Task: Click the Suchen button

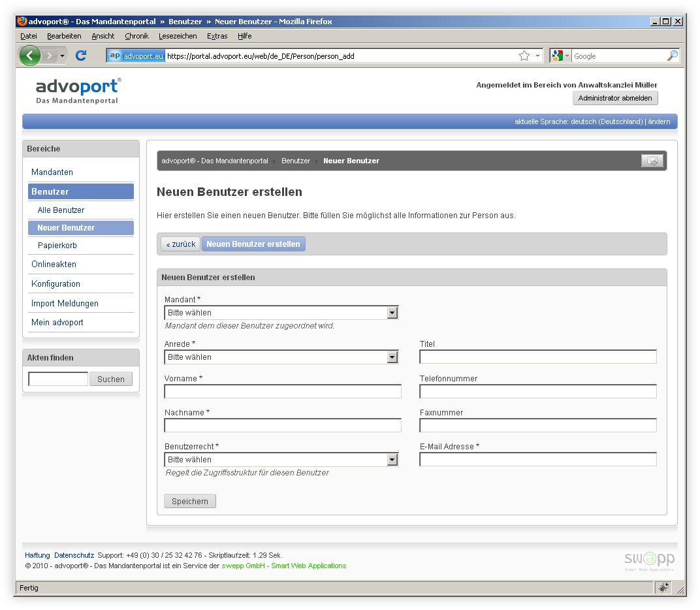Action: coord(111,379)
